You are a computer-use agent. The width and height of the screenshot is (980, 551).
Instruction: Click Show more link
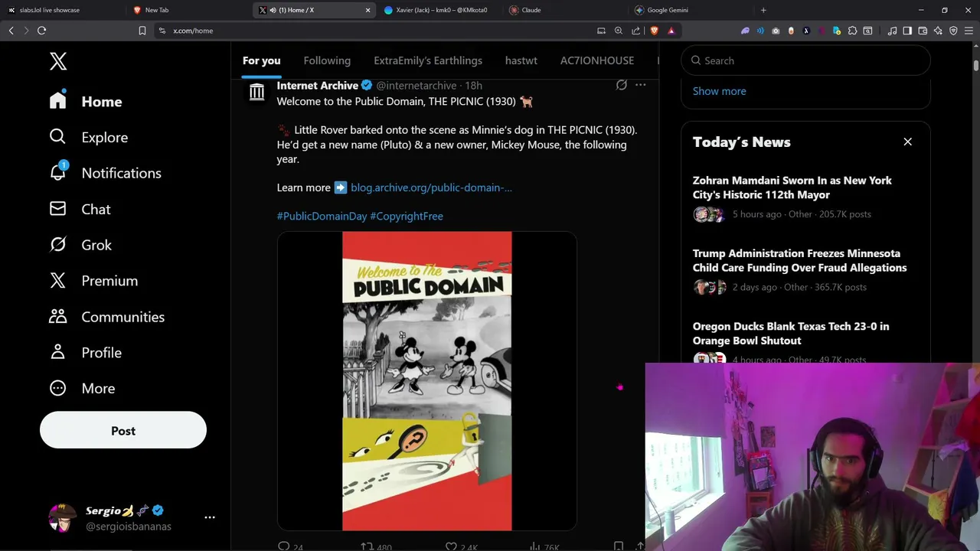(x=719, y=91)
